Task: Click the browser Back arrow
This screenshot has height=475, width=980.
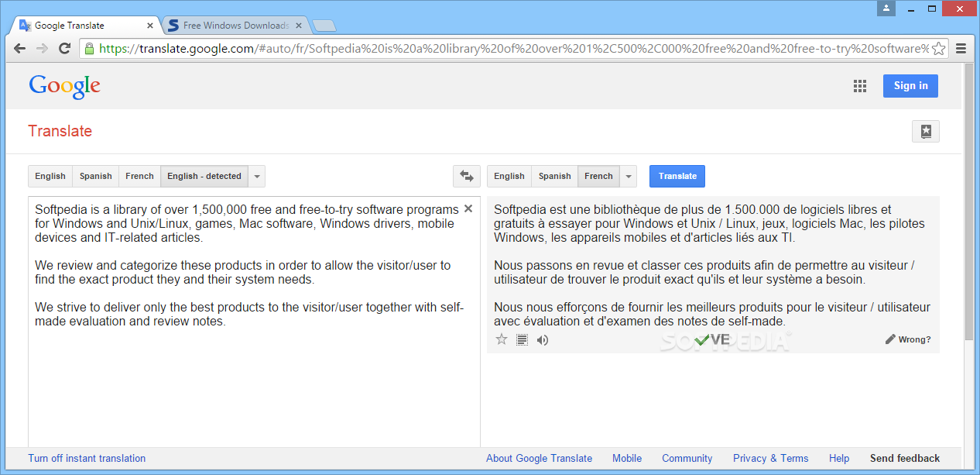Action: pos(19,48)
